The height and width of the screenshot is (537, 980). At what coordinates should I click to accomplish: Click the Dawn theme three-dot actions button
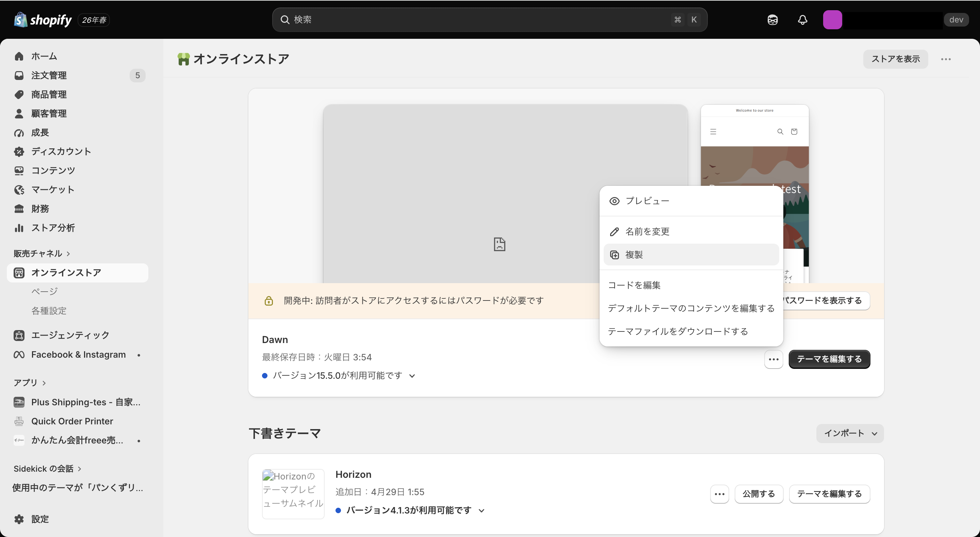[773, 359]
